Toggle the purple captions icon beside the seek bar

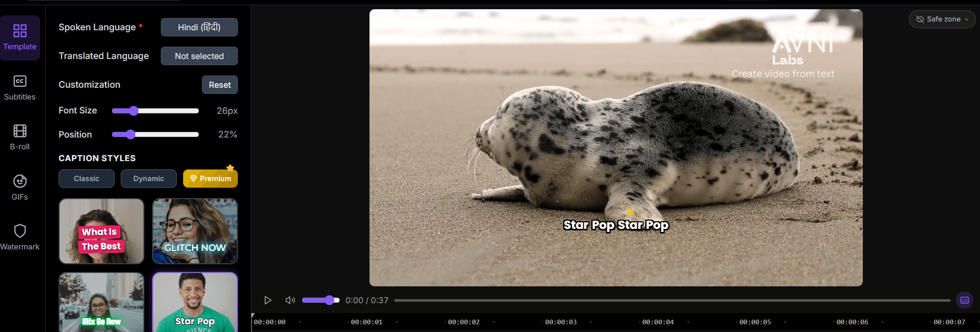click(965, 300)
